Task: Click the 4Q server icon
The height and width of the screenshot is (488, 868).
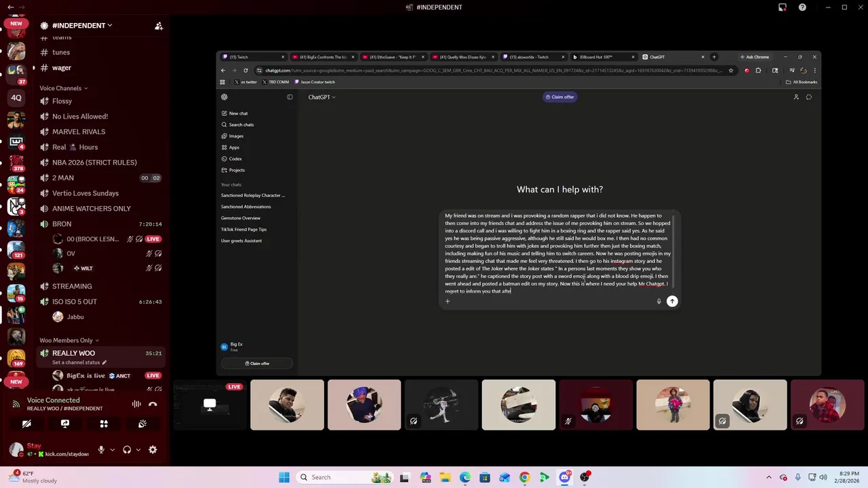Action: point(16,98)
